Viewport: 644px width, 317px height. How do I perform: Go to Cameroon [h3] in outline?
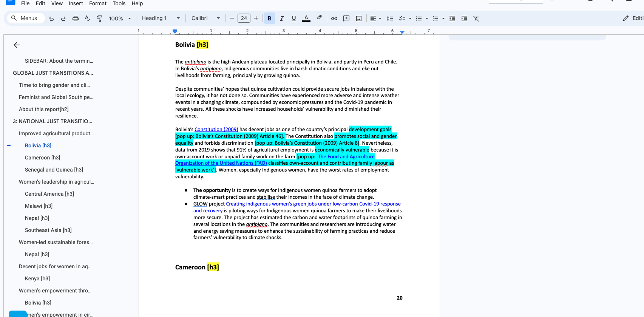coord(42,158)
